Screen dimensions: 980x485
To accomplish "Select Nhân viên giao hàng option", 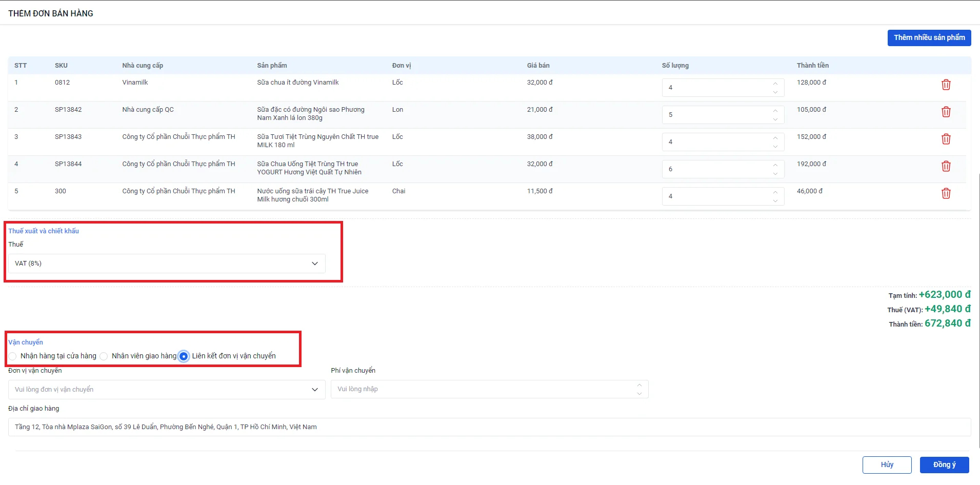I will [104, 356].
